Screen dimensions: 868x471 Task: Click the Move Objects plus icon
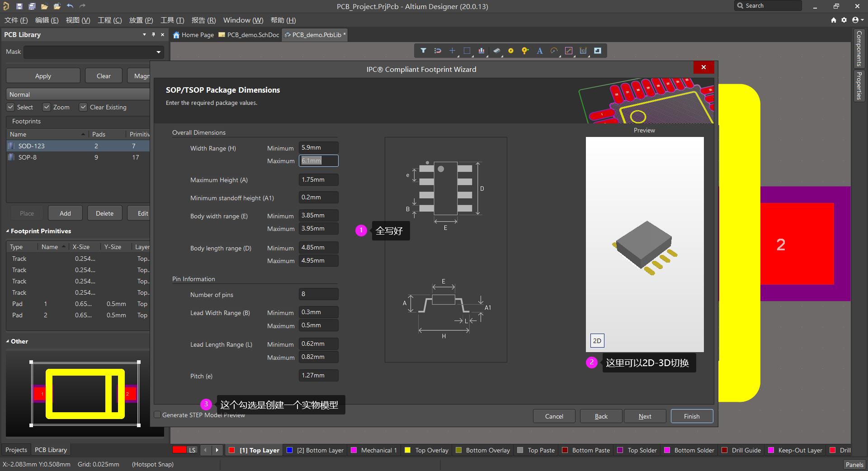tap(452, 51)
